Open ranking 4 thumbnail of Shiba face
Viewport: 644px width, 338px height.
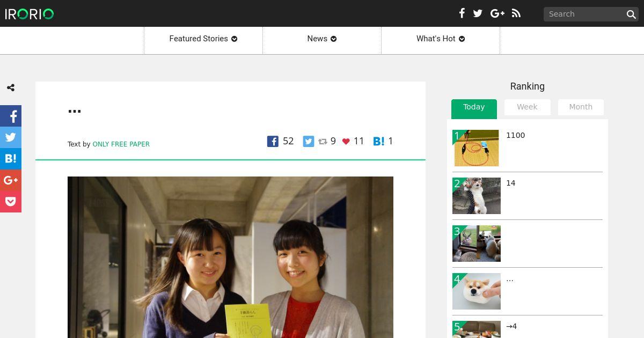477,291
